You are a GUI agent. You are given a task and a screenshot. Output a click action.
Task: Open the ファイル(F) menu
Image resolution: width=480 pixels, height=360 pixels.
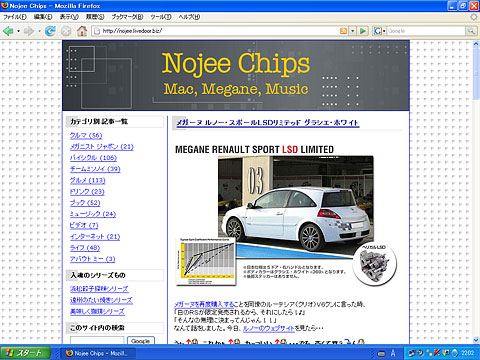(15, 17)
